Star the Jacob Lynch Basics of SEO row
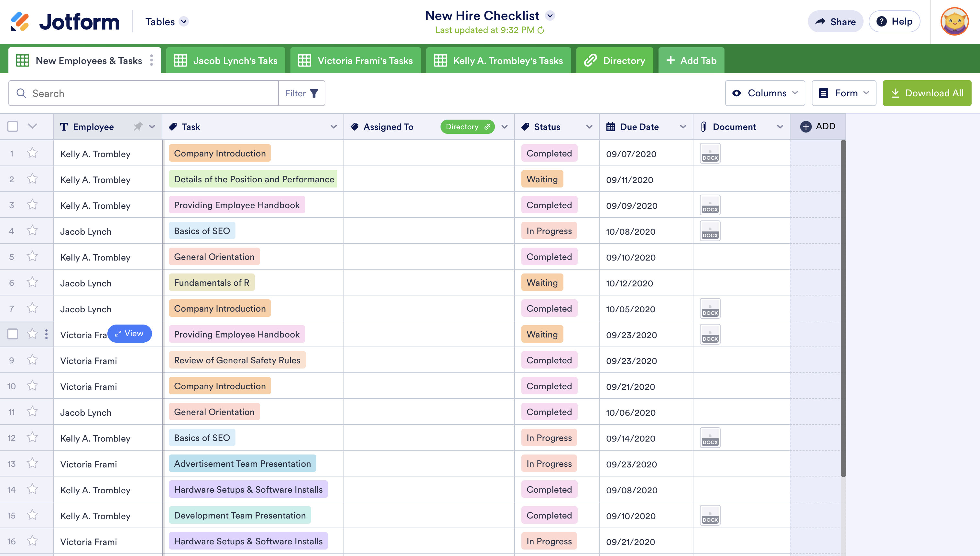The image size is (980, 556). (32, 231)
